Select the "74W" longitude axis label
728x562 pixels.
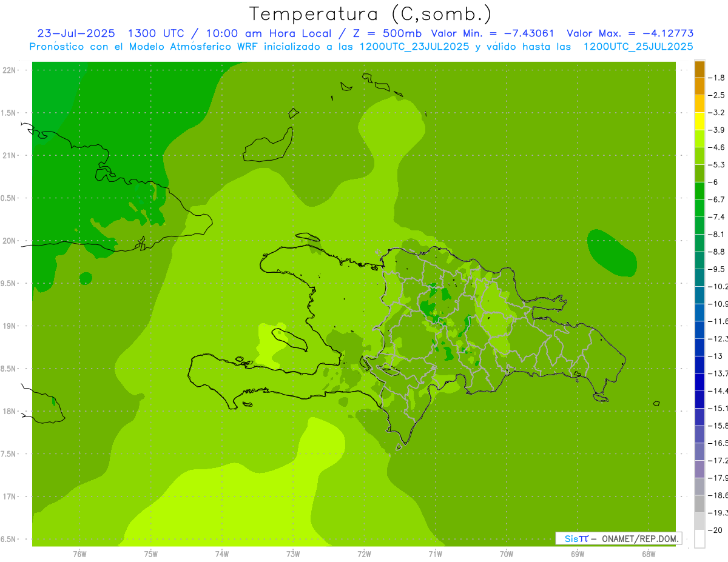tap(222, 554)
